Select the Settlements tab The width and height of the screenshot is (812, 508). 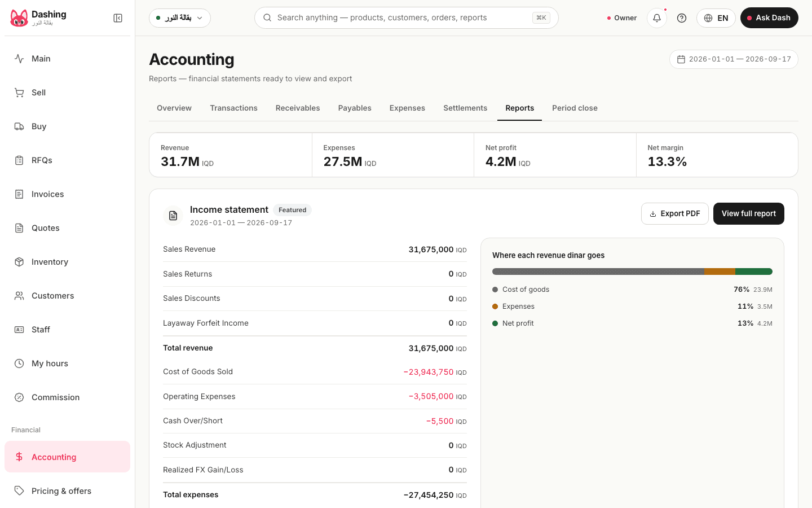pos(465,108)
